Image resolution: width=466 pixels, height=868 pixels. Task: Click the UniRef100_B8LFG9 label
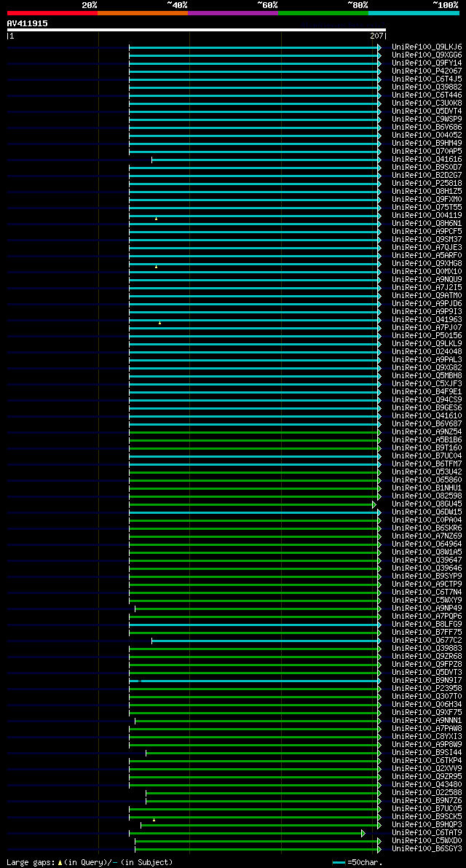[x=427, y=625]
